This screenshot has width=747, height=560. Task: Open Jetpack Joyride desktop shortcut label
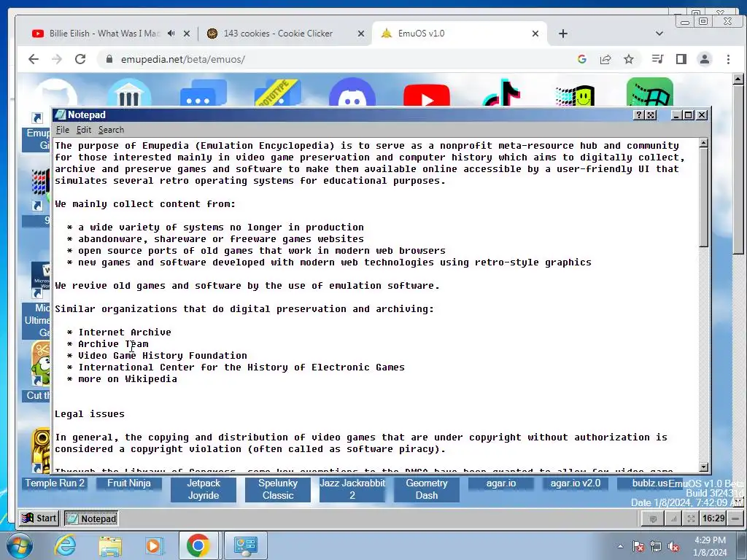pyautogui.click(x=204, y=489)
